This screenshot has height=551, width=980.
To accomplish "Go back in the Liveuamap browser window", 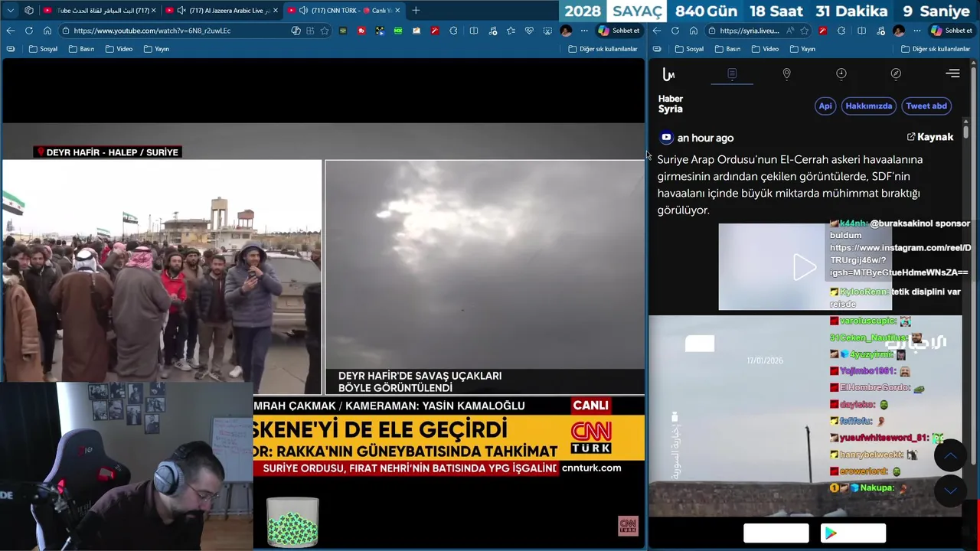I will click(x=657, y=31).
